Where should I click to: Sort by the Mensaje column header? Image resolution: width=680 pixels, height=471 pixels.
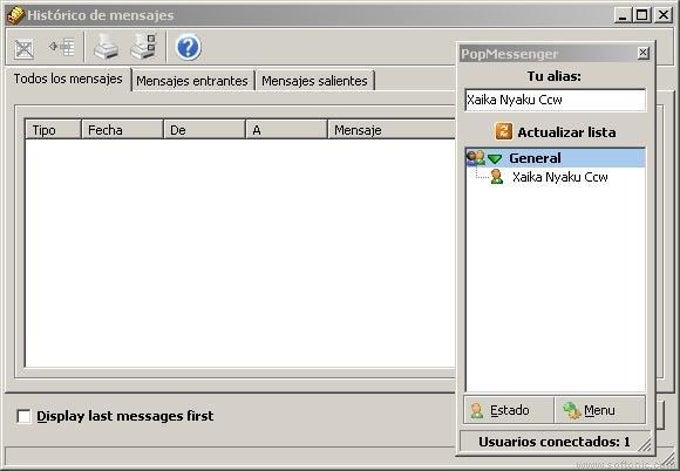(392, 130)
